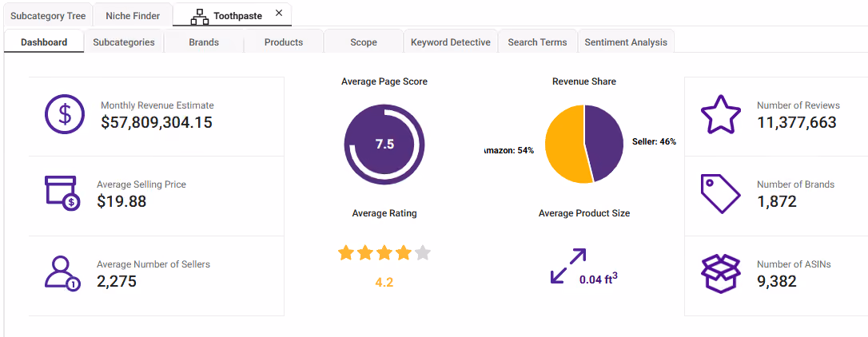Click the Average Selling Price label
Image resolution: width=868 pixels, height=337 pixels.
(x=141, y=184)
